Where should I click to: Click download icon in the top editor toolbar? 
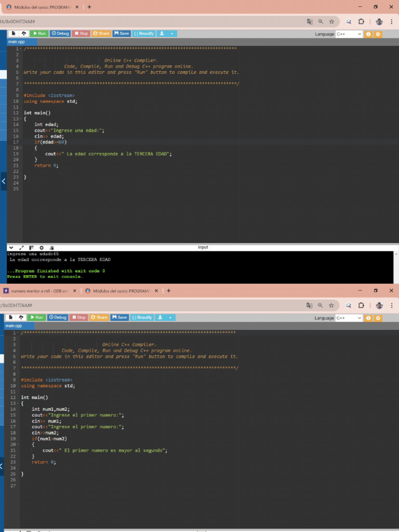162,33
